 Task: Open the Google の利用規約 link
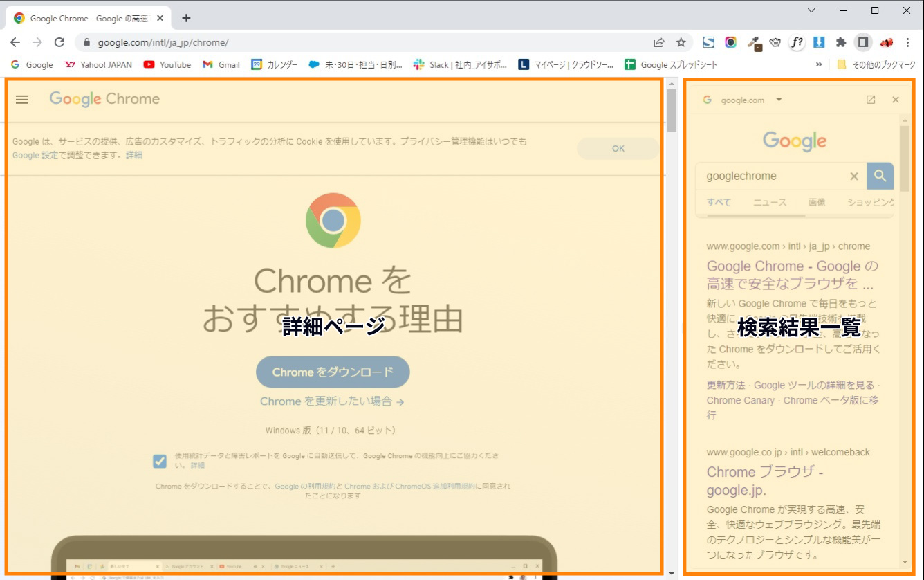tap(304, 487)
